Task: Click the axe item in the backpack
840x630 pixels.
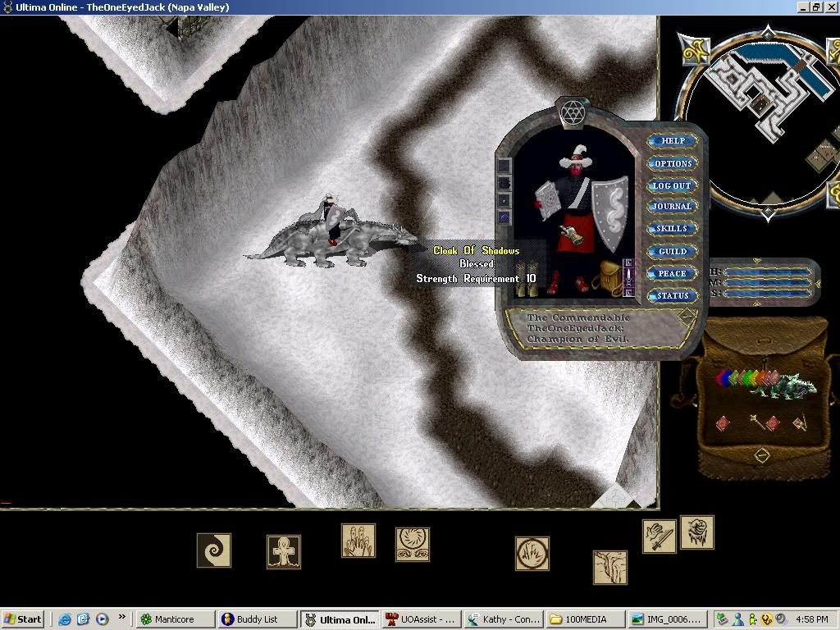Action: click(x=800, y=423)
